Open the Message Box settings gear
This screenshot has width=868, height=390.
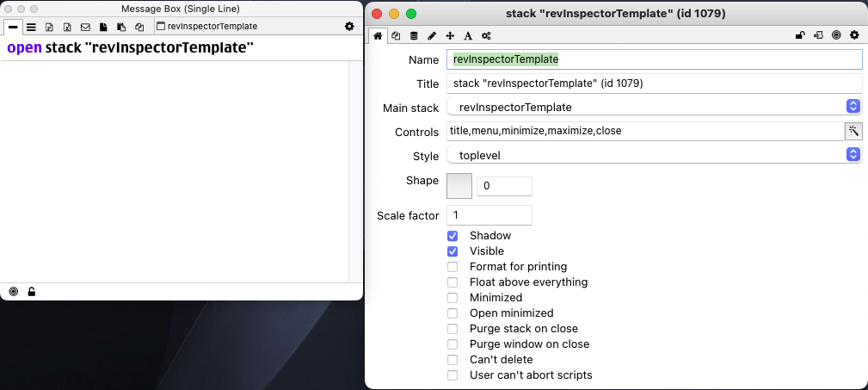tap(349, 27)
